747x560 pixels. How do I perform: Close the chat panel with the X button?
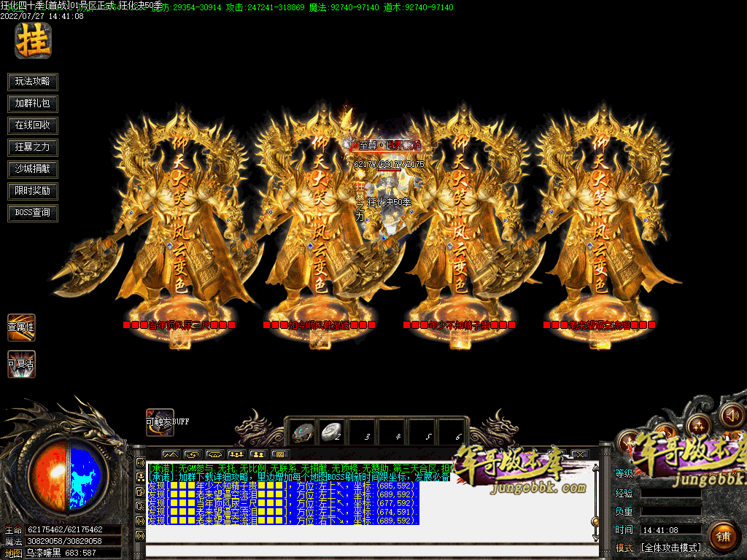pyautogui.click(x=580, y=454)
